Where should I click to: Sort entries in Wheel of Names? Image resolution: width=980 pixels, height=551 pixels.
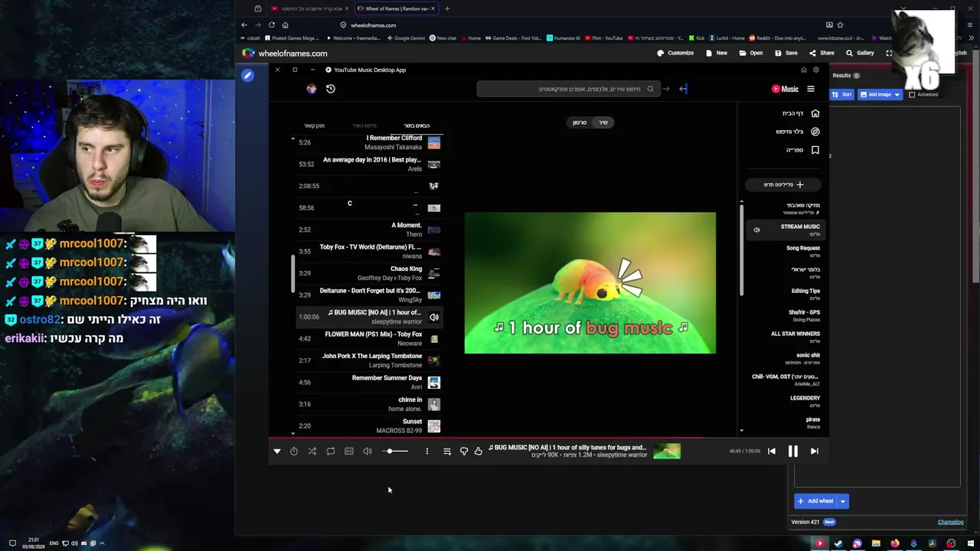(x=843, y=95)
